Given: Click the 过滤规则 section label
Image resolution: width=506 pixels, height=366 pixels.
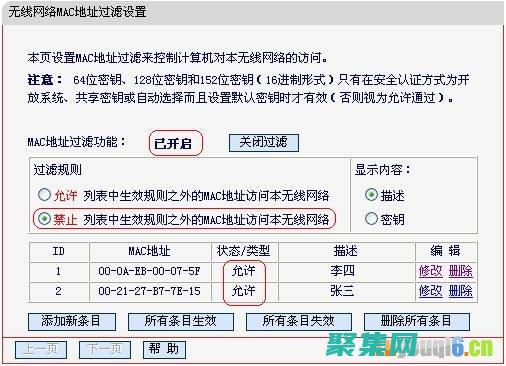Looking at the screenshot, I should pyautogui.click(x=57, y=170).
